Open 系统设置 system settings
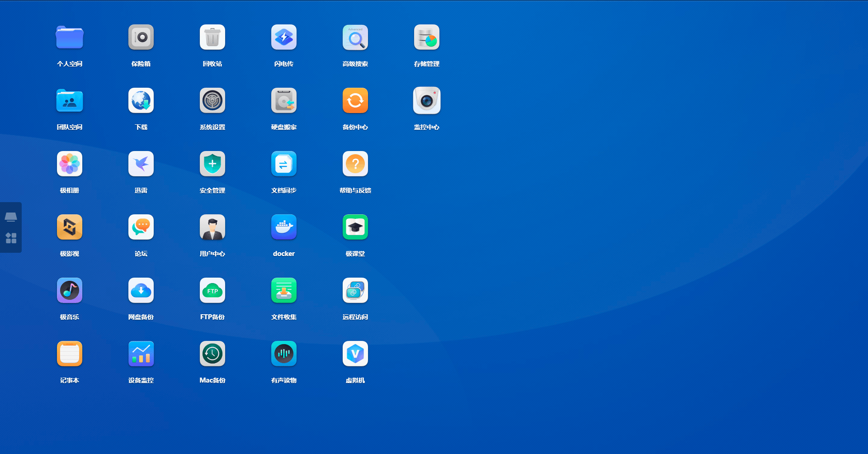Image resolution: width=868 pixels, height=454 pixels. click(212, 100)
